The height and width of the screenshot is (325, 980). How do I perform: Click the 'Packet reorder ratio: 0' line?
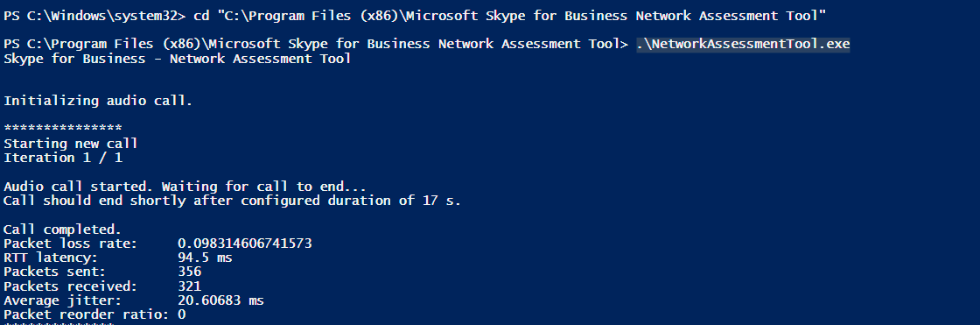point(94,315)
